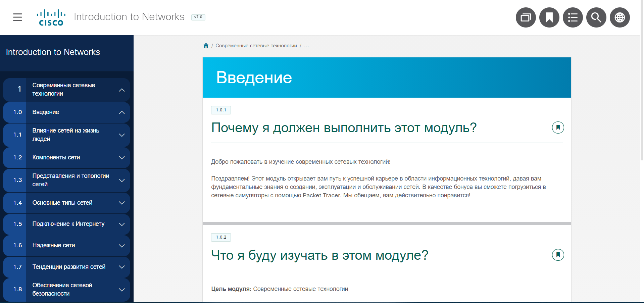Click the home breadcrumb icon

coord(206,46)
